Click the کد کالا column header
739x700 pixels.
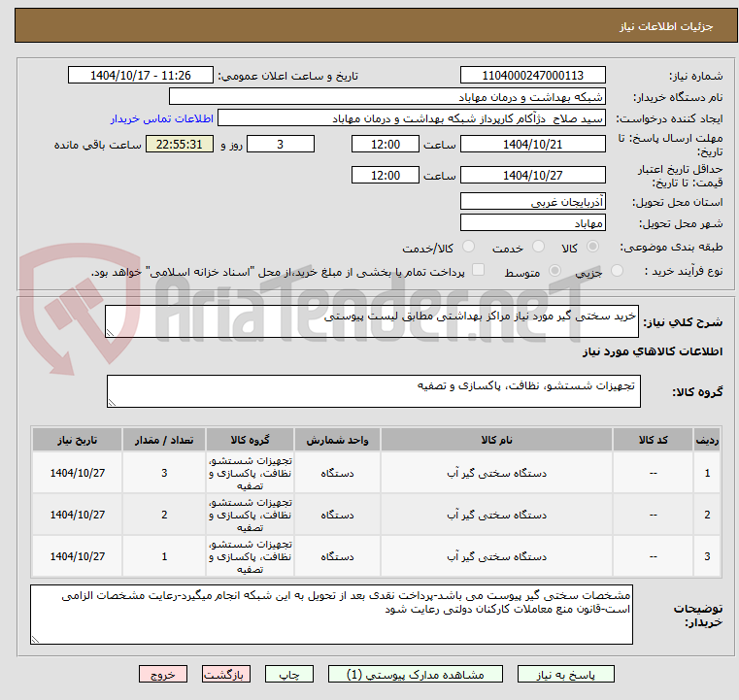coord(653,440)
